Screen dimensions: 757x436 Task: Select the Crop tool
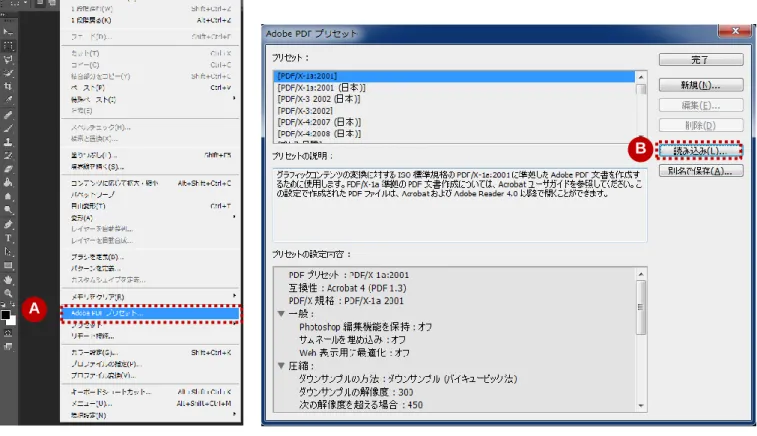pyautogui.click(x=8, y=86)
